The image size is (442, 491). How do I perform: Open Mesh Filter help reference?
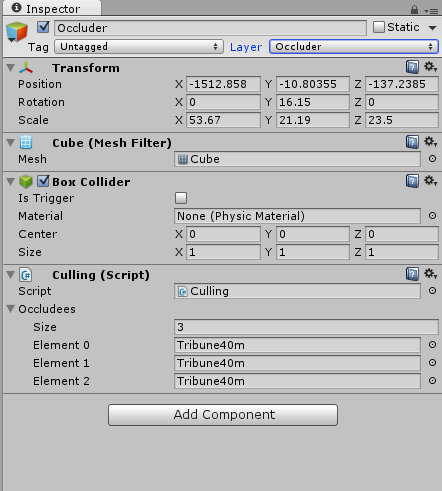[412, 142]
